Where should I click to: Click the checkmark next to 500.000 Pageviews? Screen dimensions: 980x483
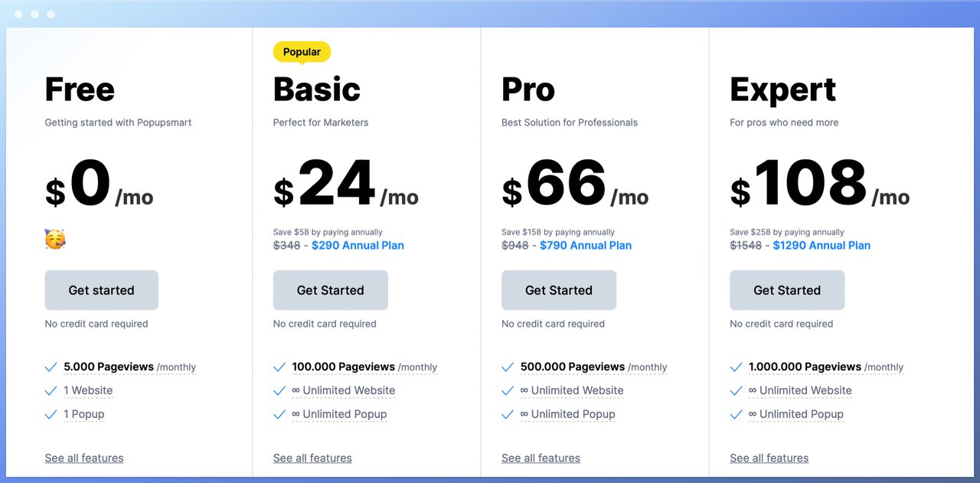(x=508, y=367)
